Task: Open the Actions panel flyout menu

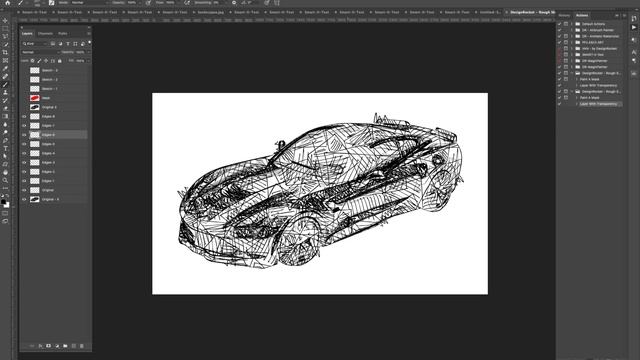Action: [624, 16]
